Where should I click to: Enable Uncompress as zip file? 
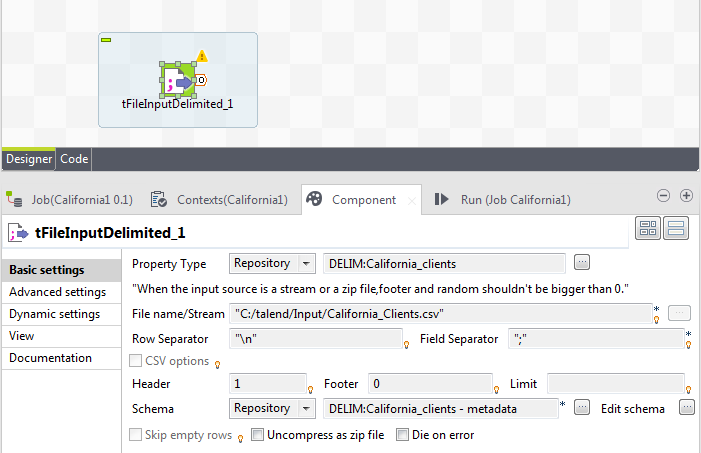coord(258,435)
